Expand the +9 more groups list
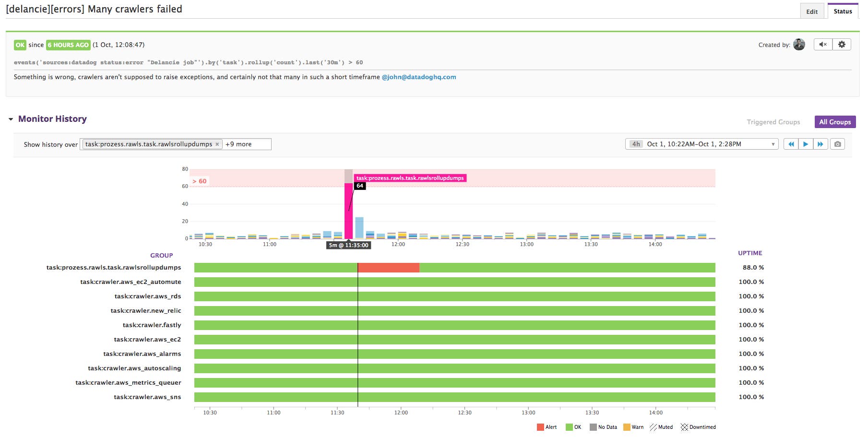Viewport: 868px width, 437px height. [238, 144]
